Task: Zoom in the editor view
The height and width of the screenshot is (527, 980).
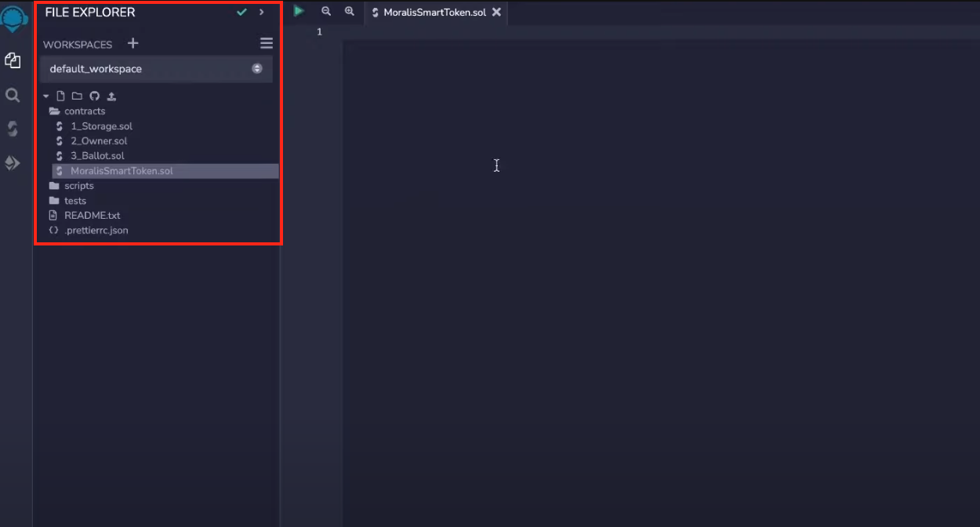Action: [x=350, y=11]
